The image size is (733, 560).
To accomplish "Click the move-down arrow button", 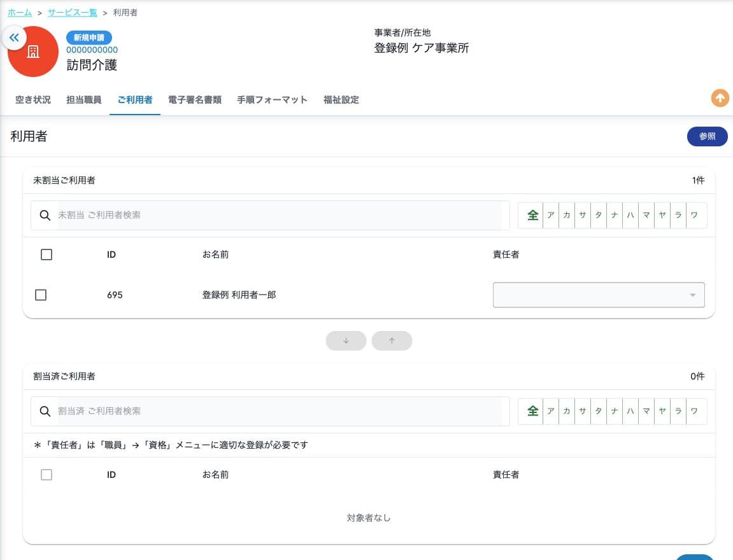I will click(346, 340).
